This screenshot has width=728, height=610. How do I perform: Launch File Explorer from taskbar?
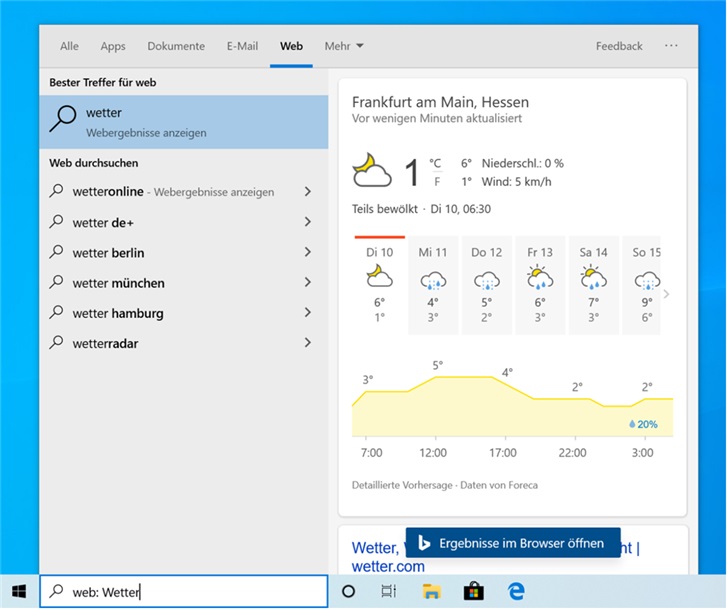(x=431, y=591)
